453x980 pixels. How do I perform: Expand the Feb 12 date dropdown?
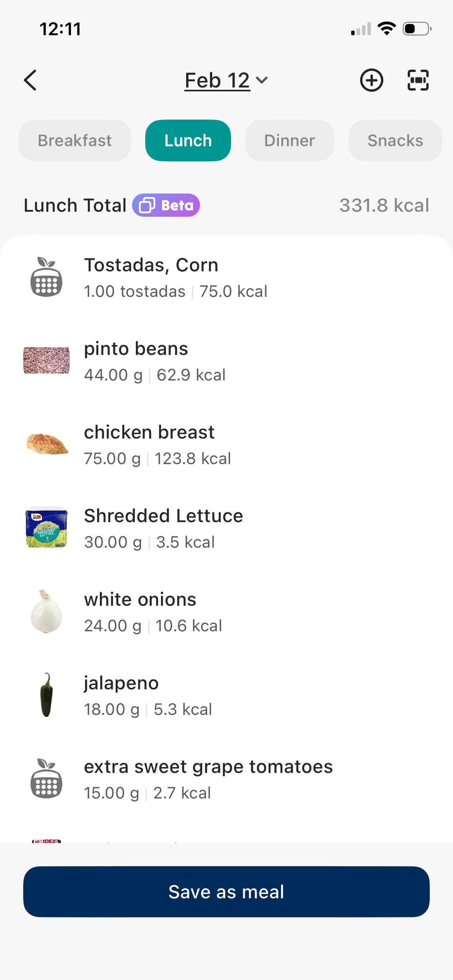click(x=226, y=80)
